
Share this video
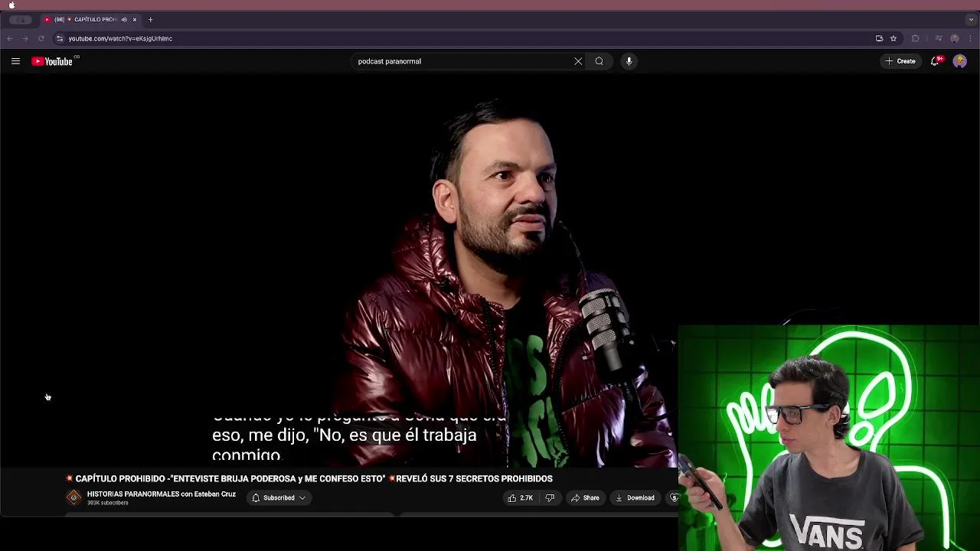point(586,498)
